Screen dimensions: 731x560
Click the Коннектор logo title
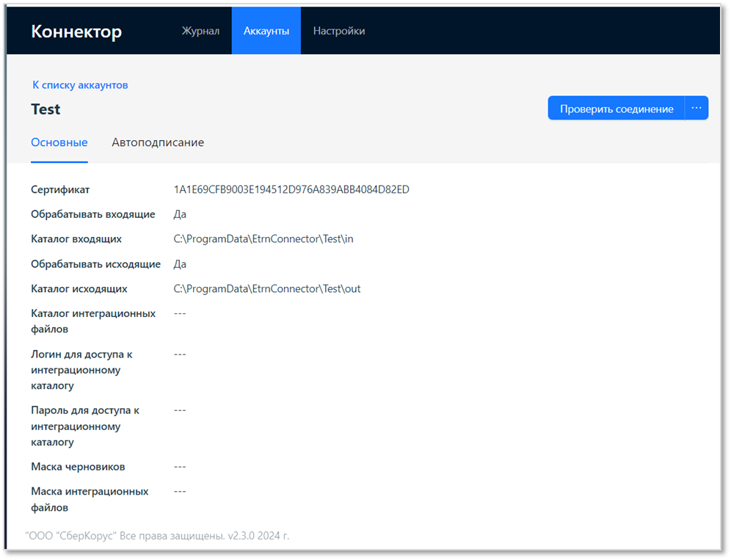[x=76, y=32]
